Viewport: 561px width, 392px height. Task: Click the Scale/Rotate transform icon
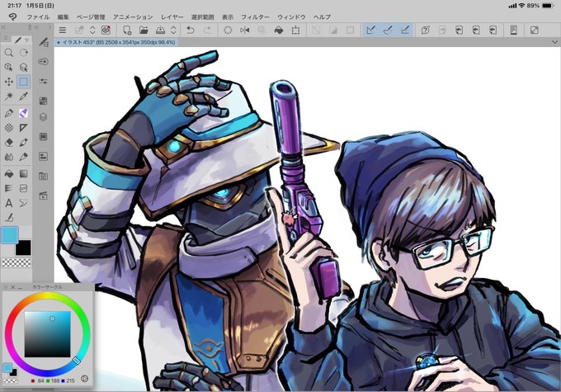coord(295,31)
